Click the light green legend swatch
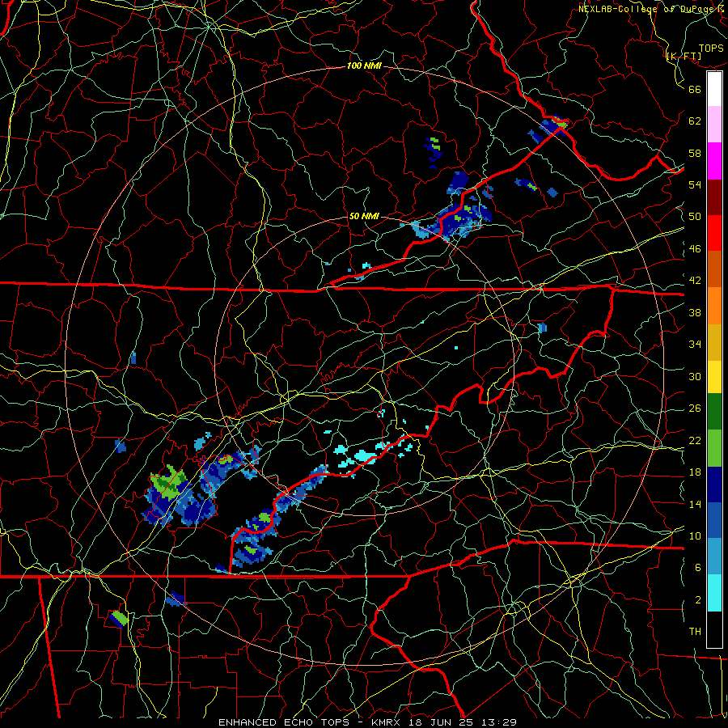728x728 pixels. (x=714, y=448)
